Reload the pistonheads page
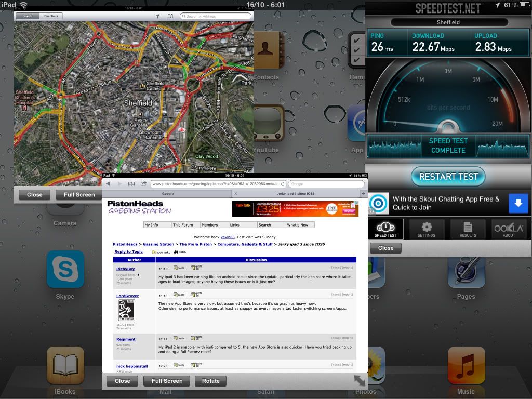 click(x=282, y=184)
